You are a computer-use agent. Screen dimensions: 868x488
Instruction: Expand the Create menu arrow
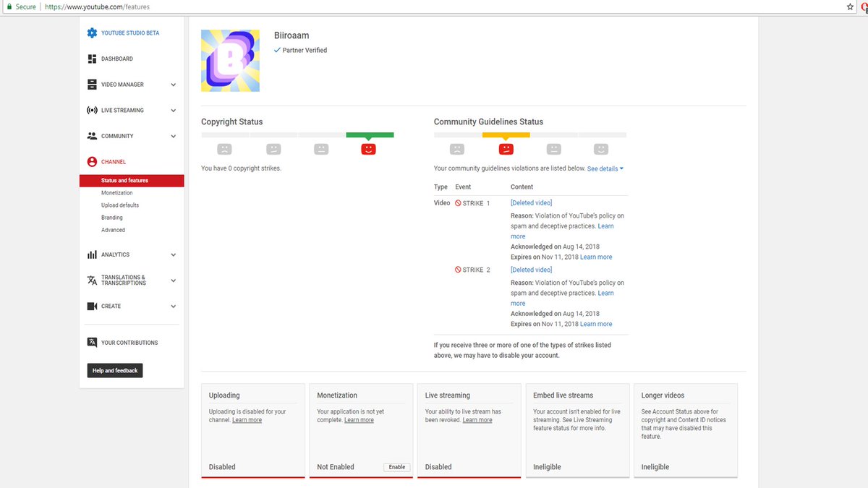tap(173, 307)
